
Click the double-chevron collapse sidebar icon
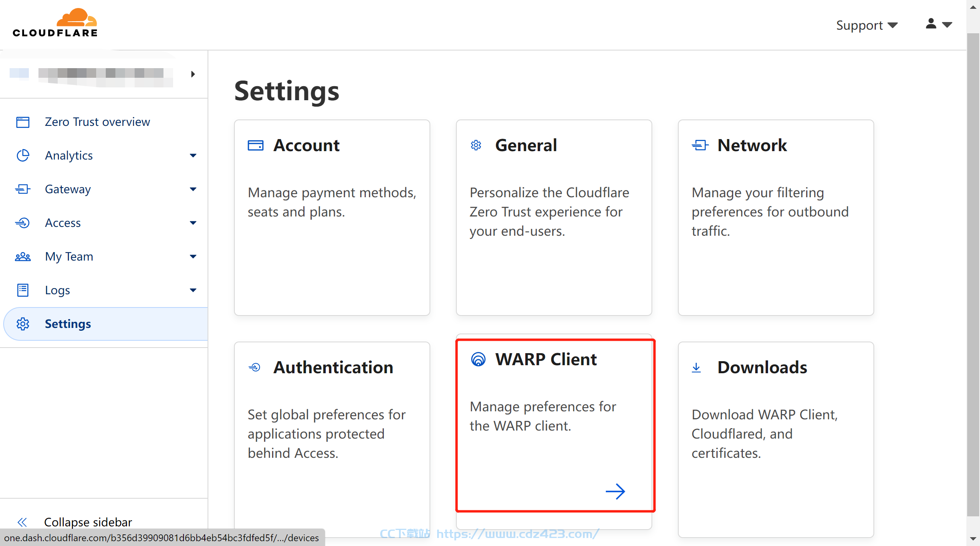pyautogui.click(x=22, y=522)
